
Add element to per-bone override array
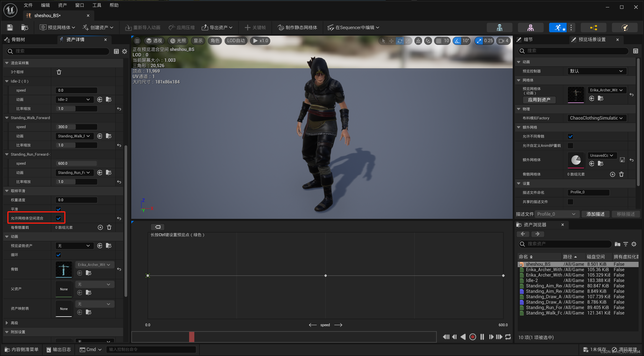coord(100,227)
